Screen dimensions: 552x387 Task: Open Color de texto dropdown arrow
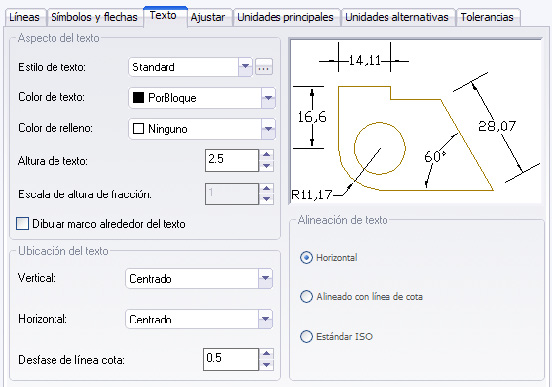[x=268, y=98]
